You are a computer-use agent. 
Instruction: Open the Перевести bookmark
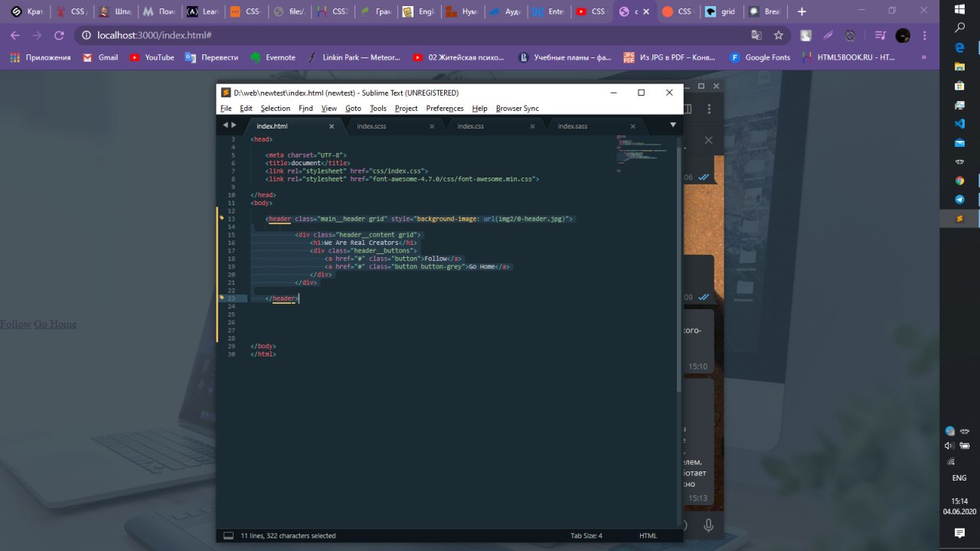[x=212, y=57]
